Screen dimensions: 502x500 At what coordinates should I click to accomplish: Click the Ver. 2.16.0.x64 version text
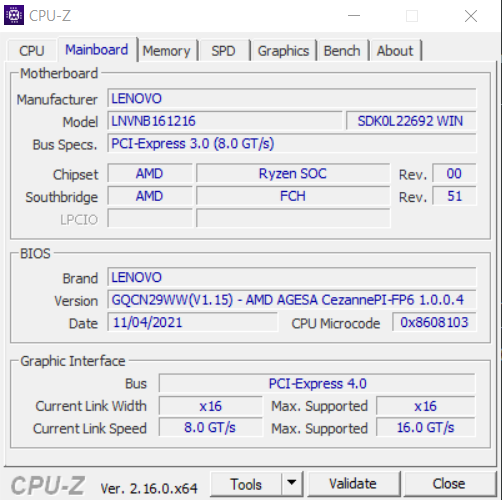click(149, 489)
